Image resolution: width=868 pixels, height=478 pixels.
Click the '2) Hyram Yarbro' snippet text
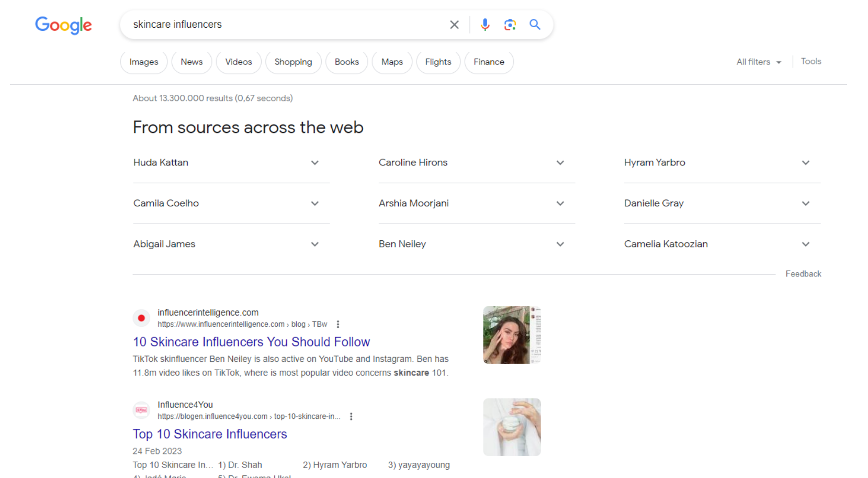pyautogui.click(x=335, y=465)
